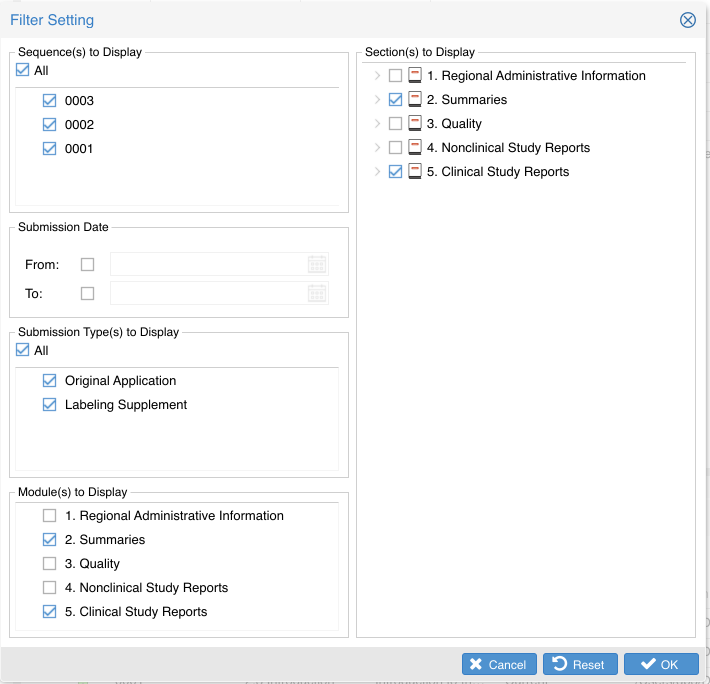The image size is (710, 684).
Task: Click the From date calendar icon
Action: [317, 265]
